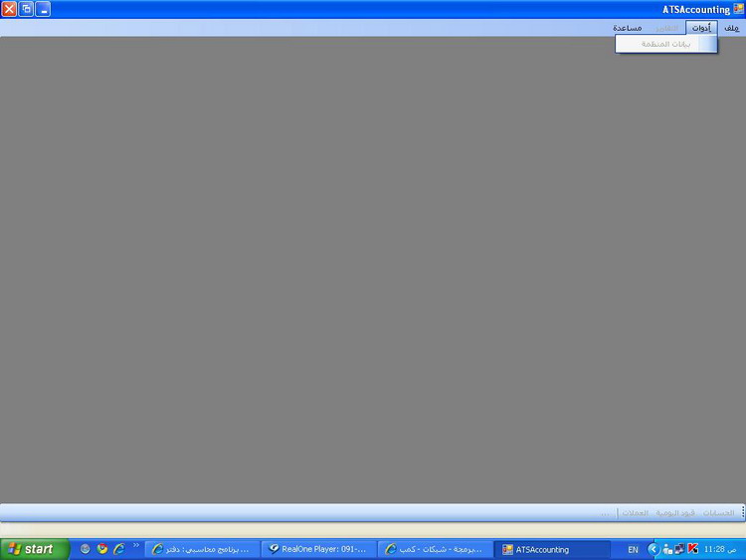Switch to RealOne Player taskbar button
Image resolution: width=746 pixels, height=560 pixels.
pos(318,549)
